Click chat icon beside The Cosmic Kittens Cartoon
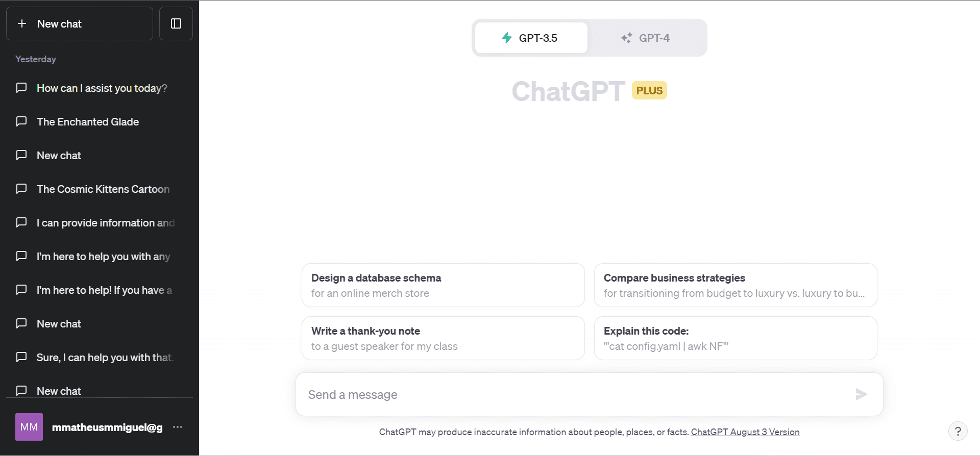Image resolution: width=980 pixels, height=456 pixels. 21,189
